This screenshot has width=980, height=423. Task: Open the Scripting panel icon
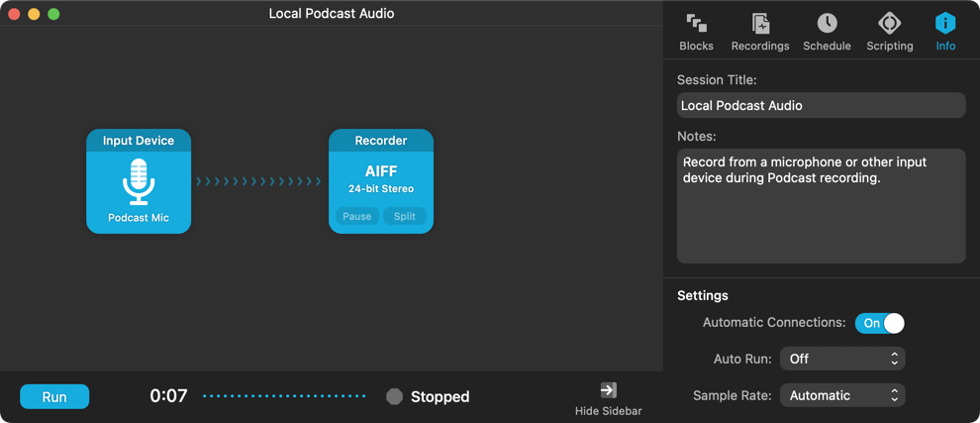(x=889, y=24)
